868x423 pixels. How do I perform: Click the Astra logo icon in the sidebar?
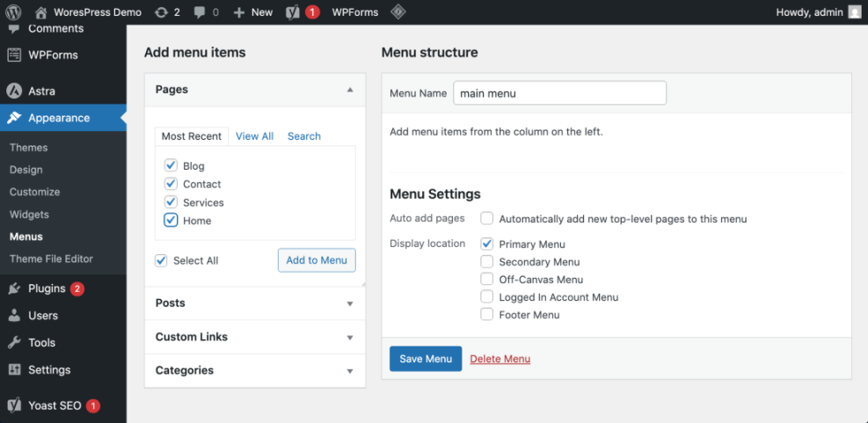click(x=14, y=91)
